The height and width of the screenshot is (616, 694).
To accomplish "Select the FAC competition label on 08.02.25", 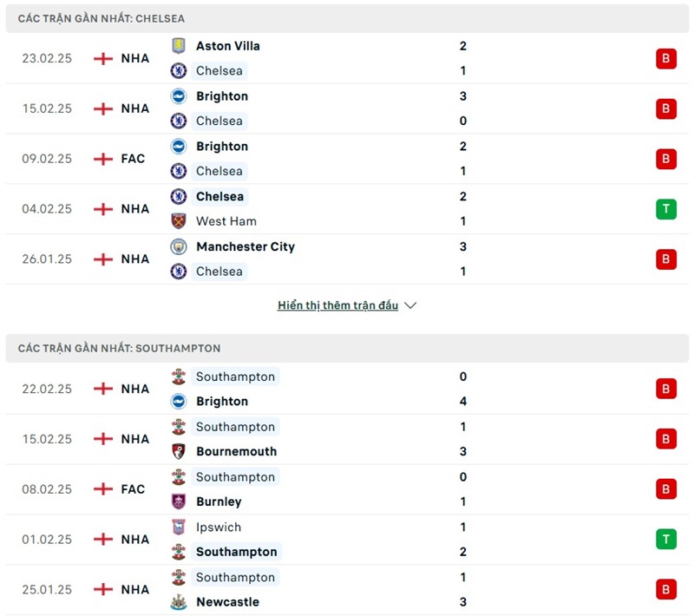I will pyautogui.click(x=133, y=489).
